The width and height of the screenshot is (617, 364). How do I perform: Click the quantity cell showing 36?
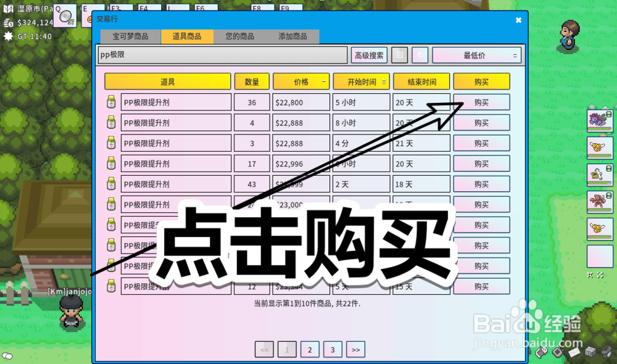252,102
